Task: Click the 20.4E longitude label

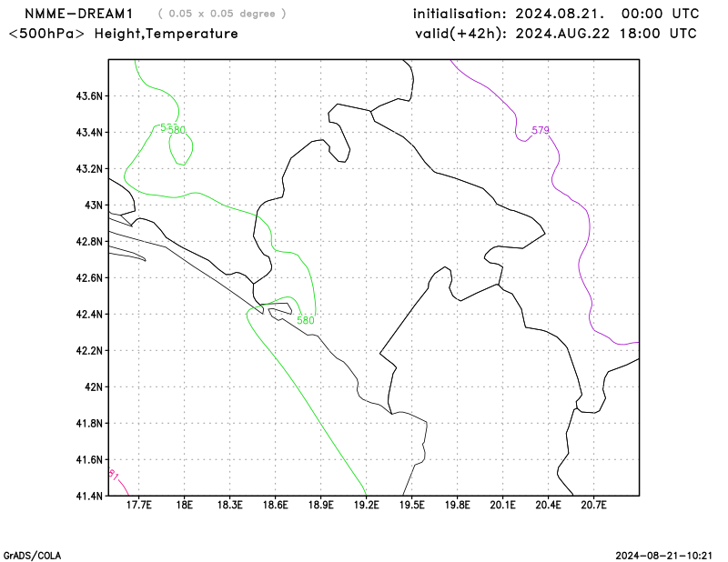Action: click(549, 505)
